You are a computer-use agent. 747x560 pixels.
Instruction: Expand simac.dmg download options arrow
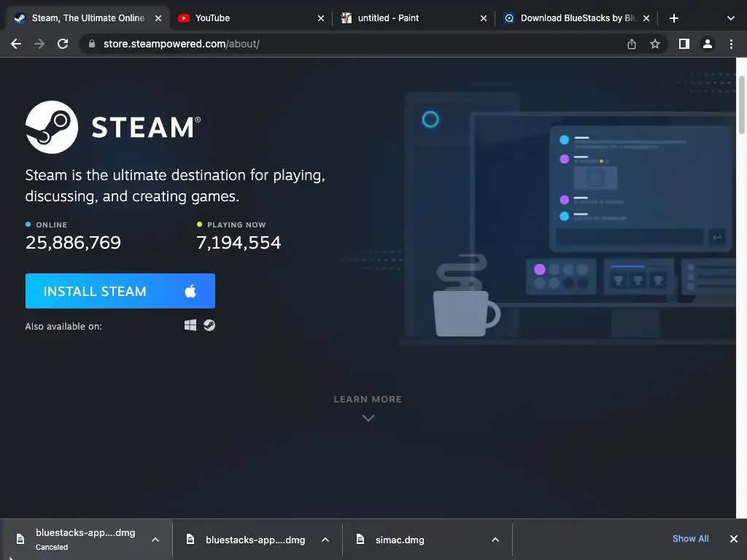click(x=495, y=540)
